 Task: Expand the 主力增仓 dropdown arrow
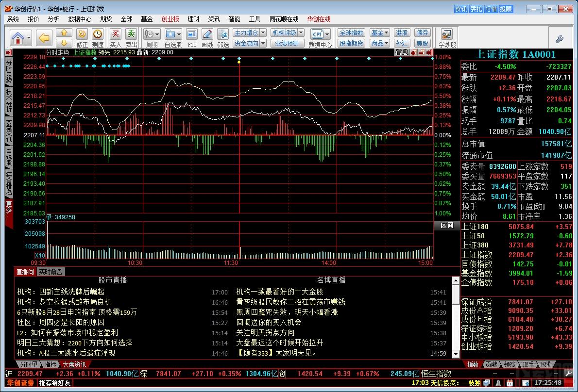(x=263, y=33)
